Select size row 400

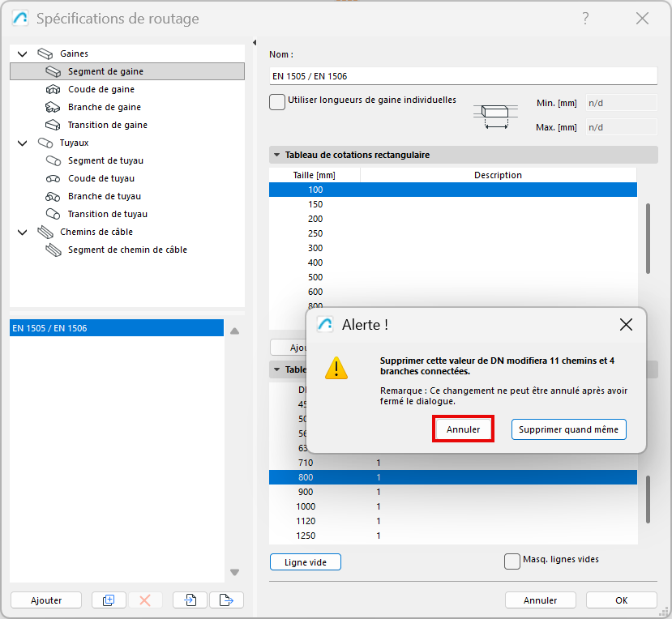pyautogui.click(x=453, y=263)
